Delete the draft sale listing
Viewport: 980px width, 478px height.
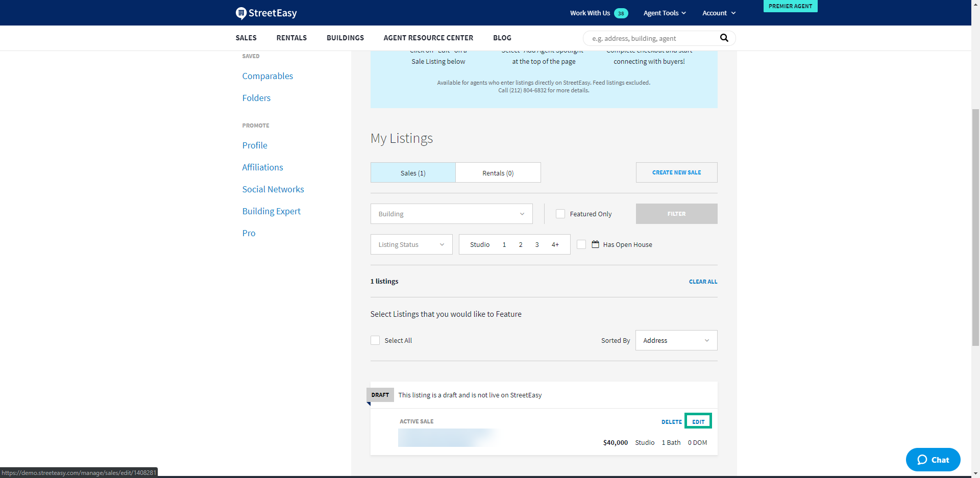point(671,422)
